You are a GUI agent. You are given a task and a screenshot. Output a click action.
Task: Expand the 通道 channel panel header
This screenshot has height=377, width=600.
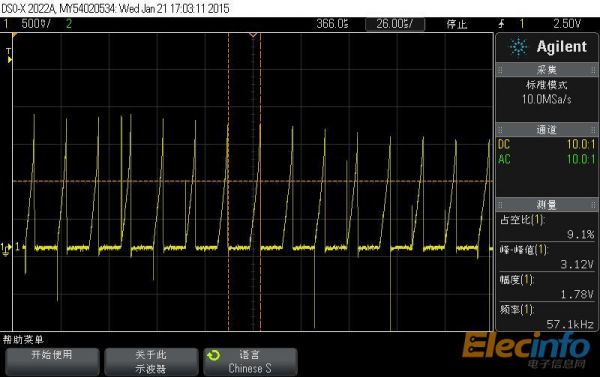coord(546,130)
